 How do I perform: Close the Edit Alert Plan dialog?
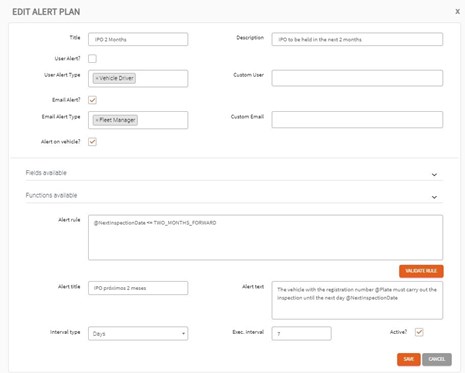(x=457, y=12)
